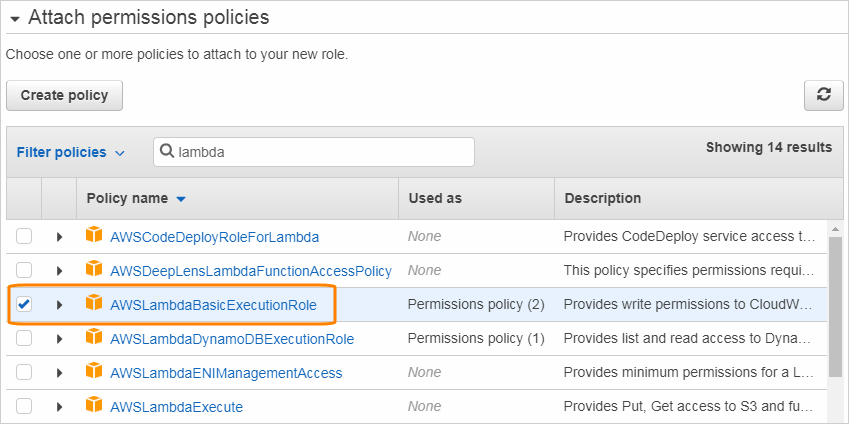Check the AWSCodeDeployRoleForLambda policy checkbox

point(24,237)
